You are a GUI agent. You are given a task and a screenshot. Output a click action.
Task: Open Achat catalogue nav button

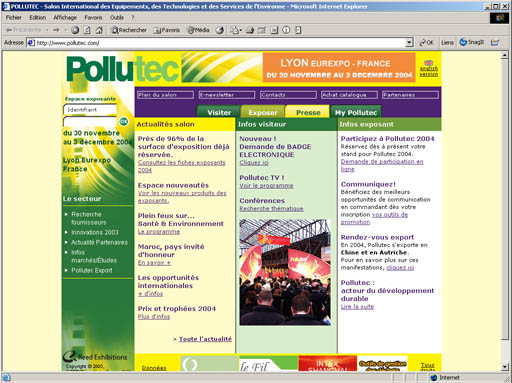point(349,95)
